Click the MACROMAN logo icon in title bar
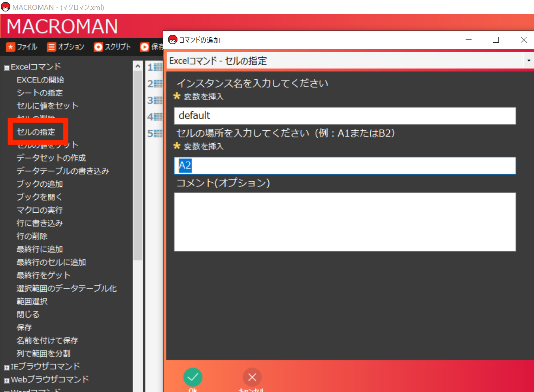Viewport: 534px width, 392px height. (x=6, y=7)
